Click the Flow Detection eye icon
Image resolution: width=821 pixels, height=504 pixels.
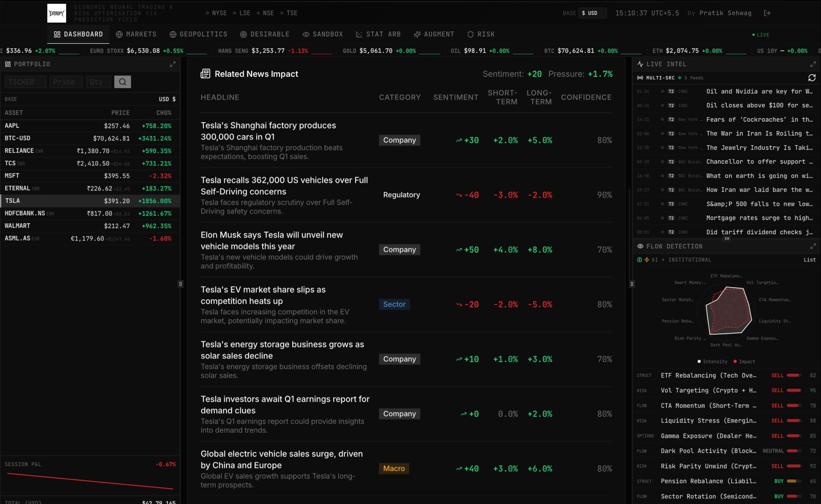click(640, 246)
